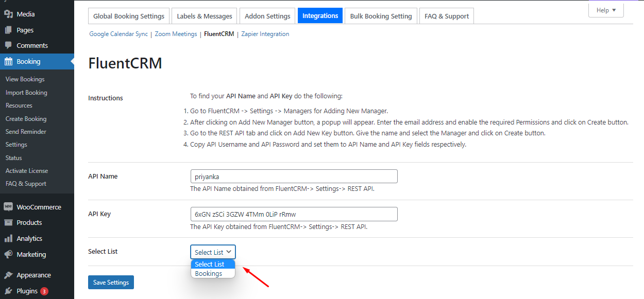644x299 pixels.
Task: Open the Marketing menu label
Action: (x=31, y=255)
